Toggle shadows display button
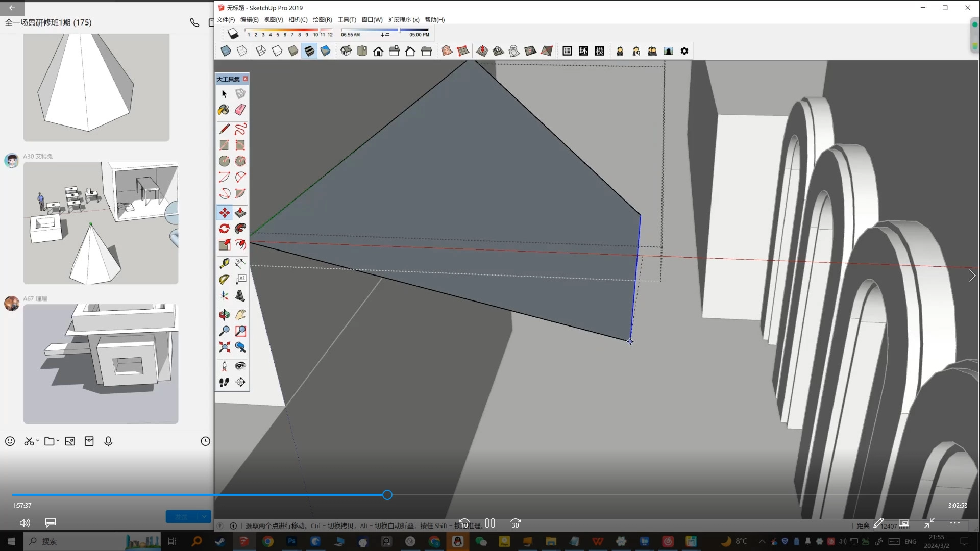 (x=233, y=34)
